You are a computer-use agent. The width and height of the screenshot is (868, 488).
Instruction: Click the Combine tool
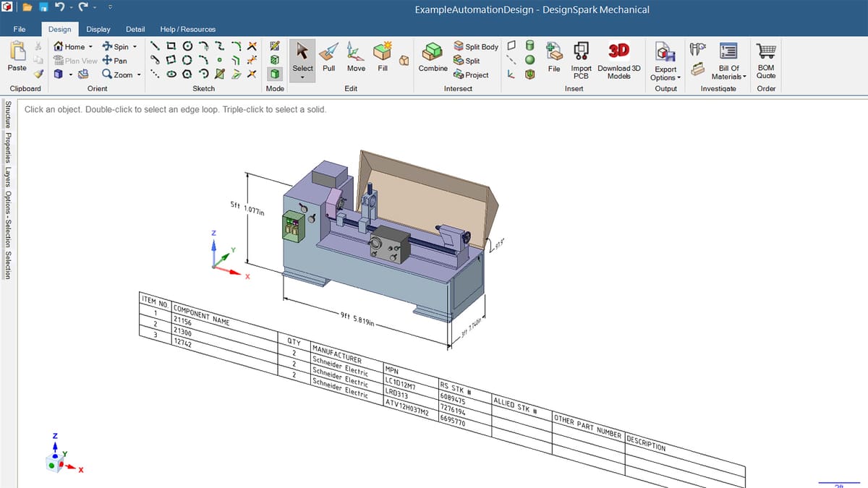433,56
